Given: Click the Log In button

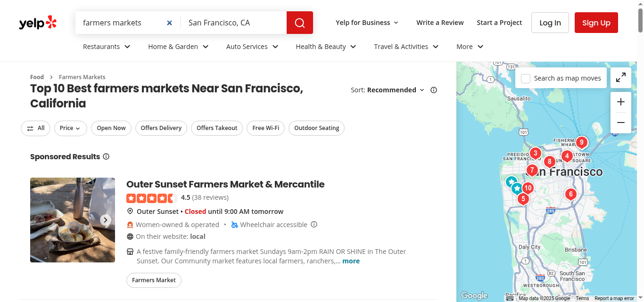Looking at the screenshot, I should (550, 23).
